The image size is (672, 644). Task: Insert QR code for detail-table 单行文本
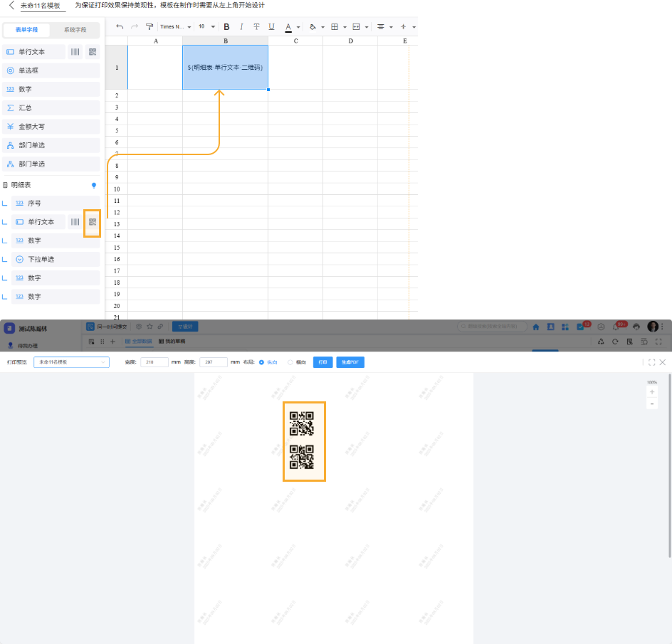(93, 222)
